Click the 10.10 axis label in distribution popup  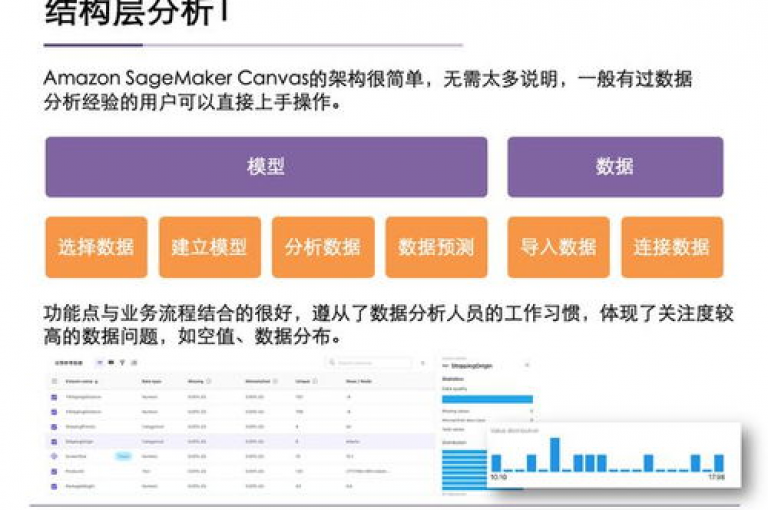pos(499,477)
